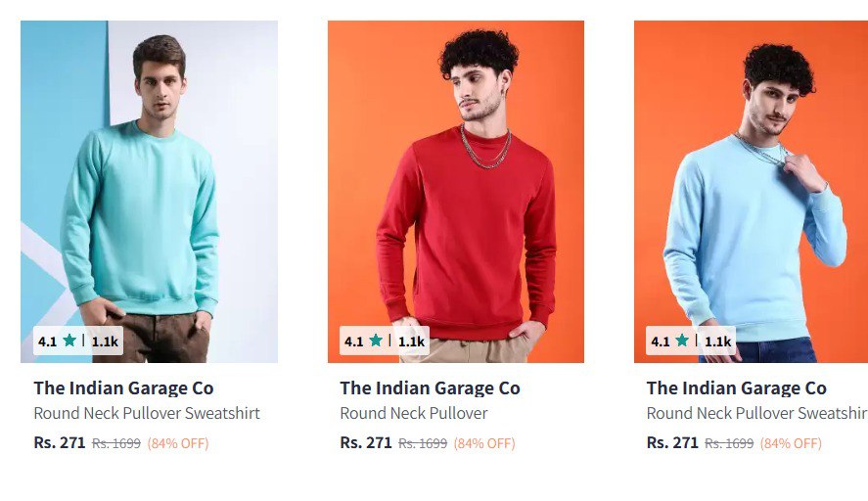Screen dimensions: 868x501
Task: Click the 1.1k review count on the teal sweatshirt
Action: (105, 342)
